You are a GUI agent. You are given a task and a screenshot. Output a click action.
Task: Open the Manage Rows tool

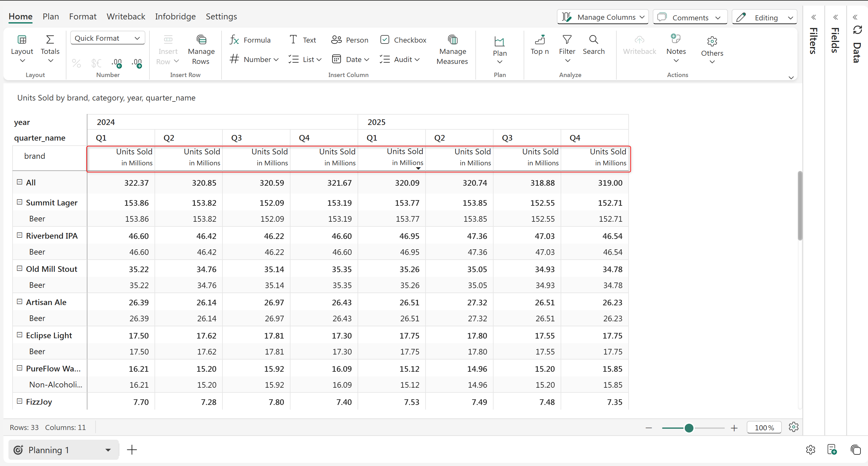click(201, 50)
